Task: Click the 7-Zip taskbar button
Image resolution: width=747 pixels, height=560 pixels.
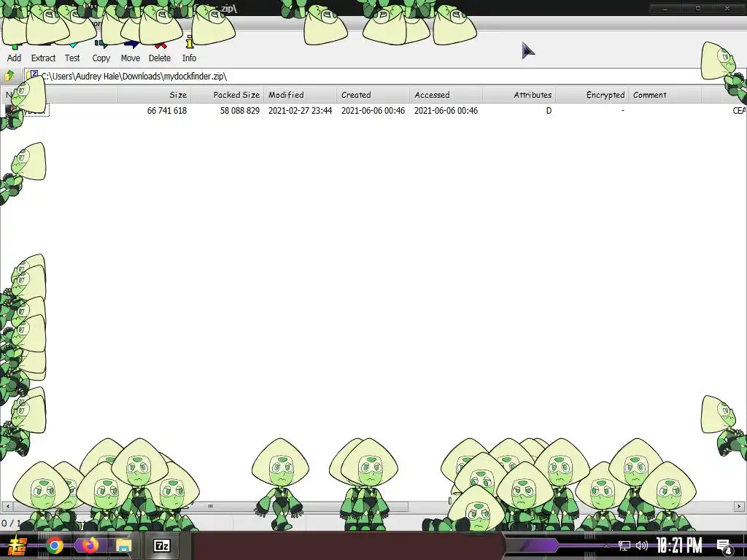Action: pos(162,545)
